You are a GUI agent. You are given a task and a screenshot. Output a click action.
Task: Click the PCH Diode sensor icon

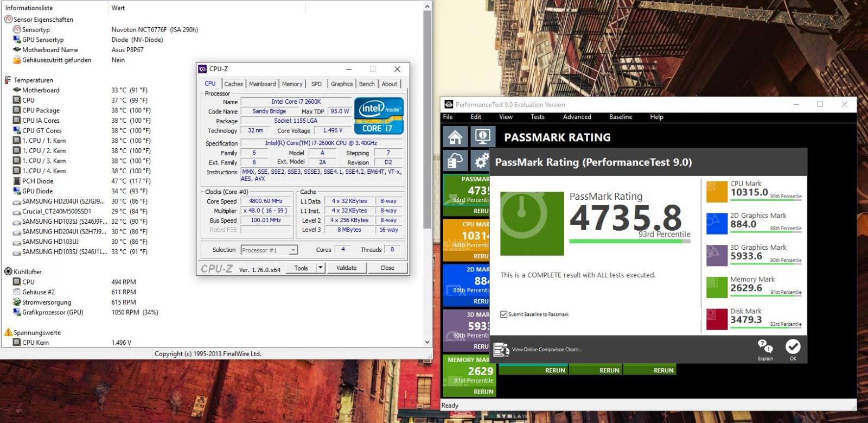17,181
